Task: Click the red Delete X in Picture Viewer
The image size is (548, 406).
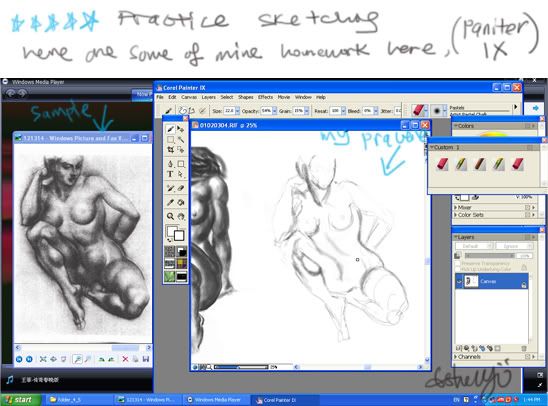Action: coord(125,359)
